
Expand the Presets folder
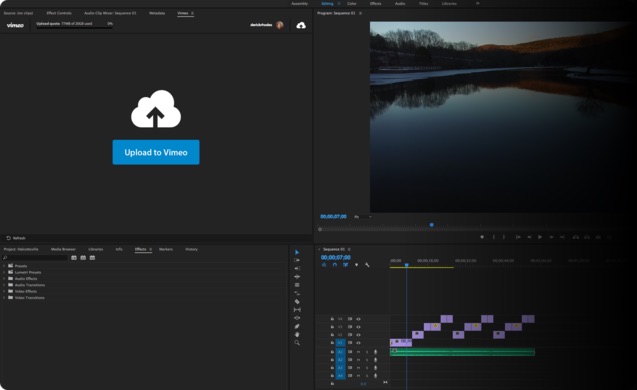coord(4,266)
